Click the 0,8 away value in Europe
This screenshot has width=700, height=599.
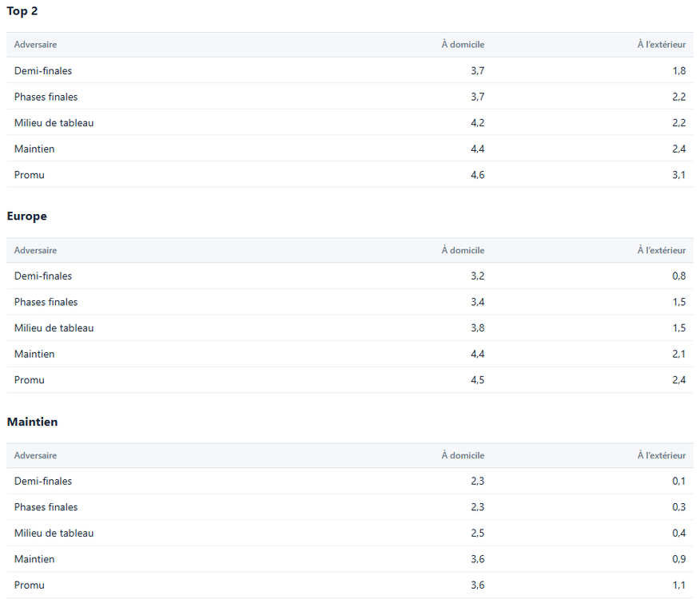click(679, 276)
